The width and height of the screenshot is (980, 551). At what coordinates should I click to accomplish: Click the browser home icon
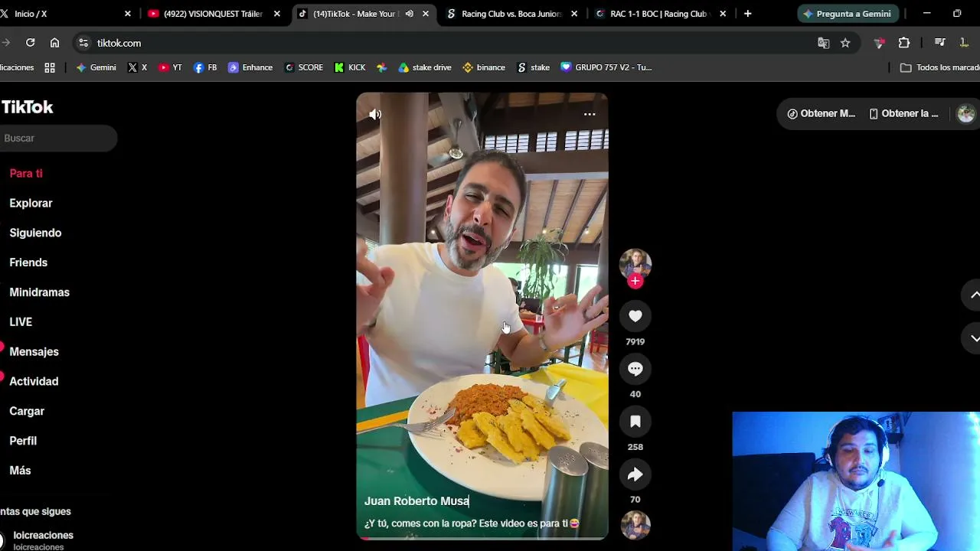point(54,43)
